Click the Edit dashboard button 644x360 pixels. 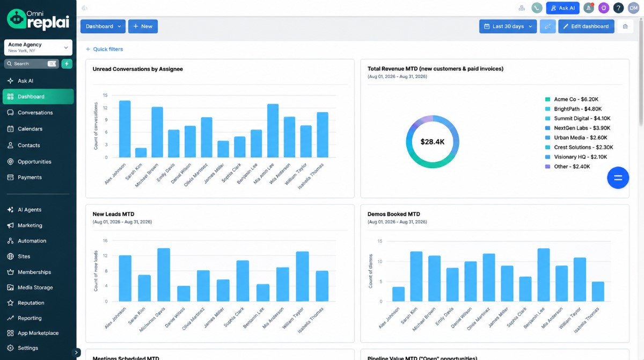(x=586, y=26)
